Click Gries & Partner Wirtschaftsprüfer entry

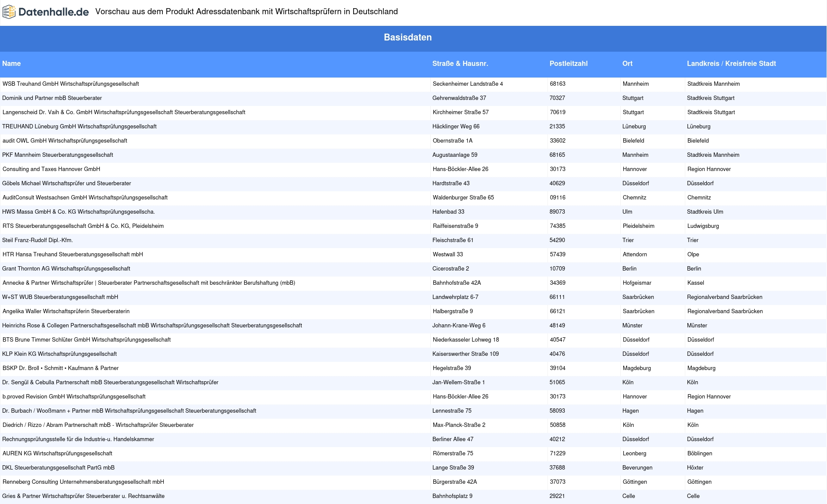(84, 496)
